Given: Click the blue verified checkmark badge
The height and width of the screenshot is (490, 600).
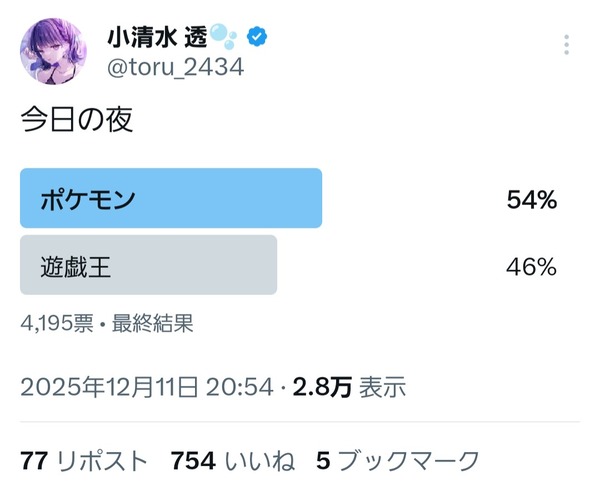Looking at the screenshot, I should [257, 38].
